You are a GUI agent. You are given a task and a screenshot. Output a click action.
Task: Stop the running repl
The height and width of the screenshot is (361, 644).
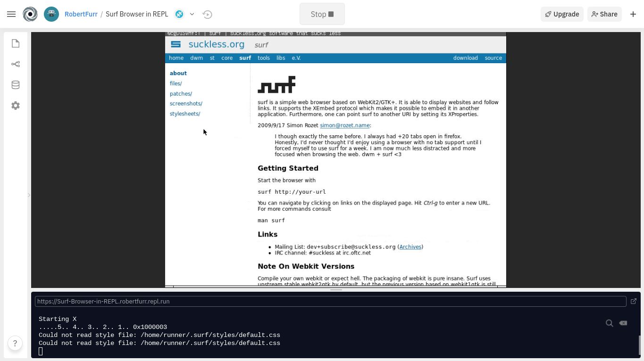click(322, 14)
